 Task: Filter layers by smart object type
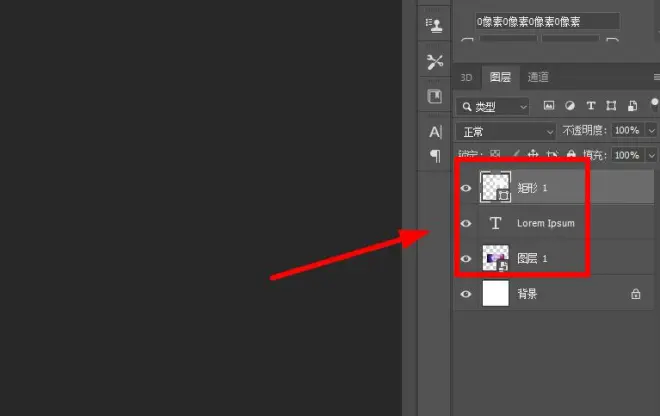(632, 106)
